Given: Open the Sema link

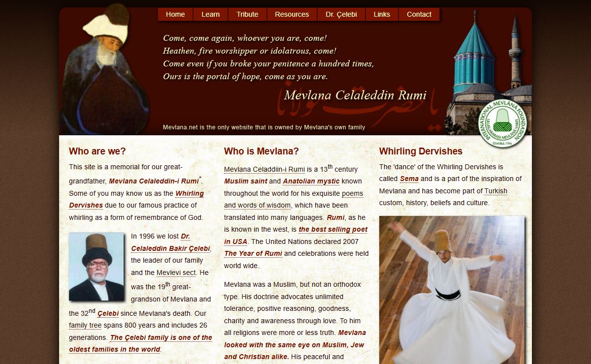Looking at the screenshot, I should tap(409, 179).
